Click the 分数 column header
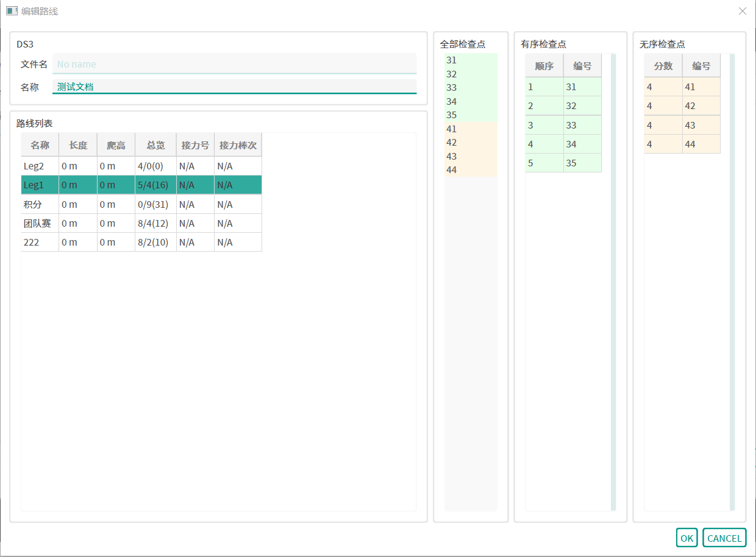The width and height of the screenshot is (756, 557). click(x=663, y=66)
